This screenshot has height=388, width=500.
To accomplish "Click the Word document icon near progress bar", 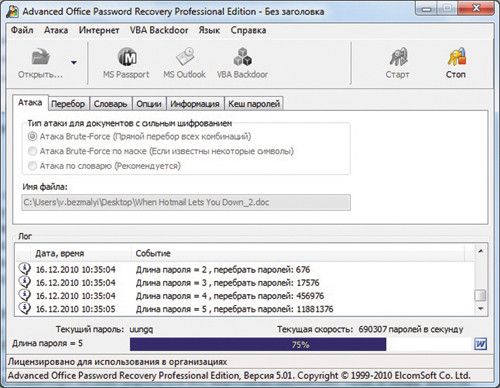I will tap(480, 344).
